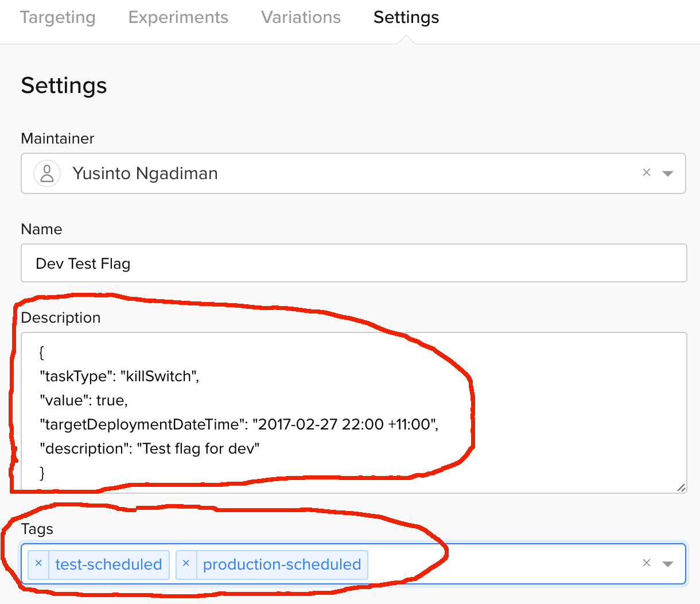Viewport: 700px width, 604px height.
Task: Select the active Settings tab
Action: tap(406, 17)
